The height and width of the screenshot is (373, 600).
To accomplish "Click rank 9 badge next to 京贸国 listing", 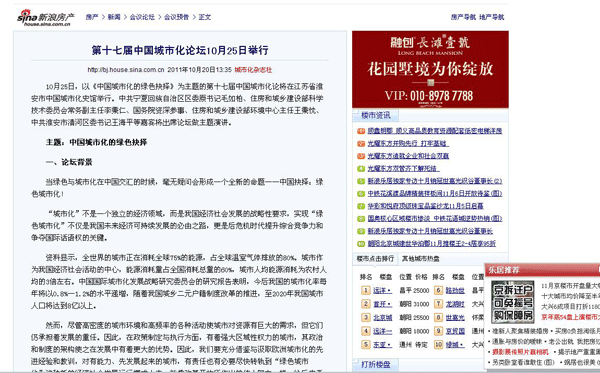I will click(x=439, y=331).
